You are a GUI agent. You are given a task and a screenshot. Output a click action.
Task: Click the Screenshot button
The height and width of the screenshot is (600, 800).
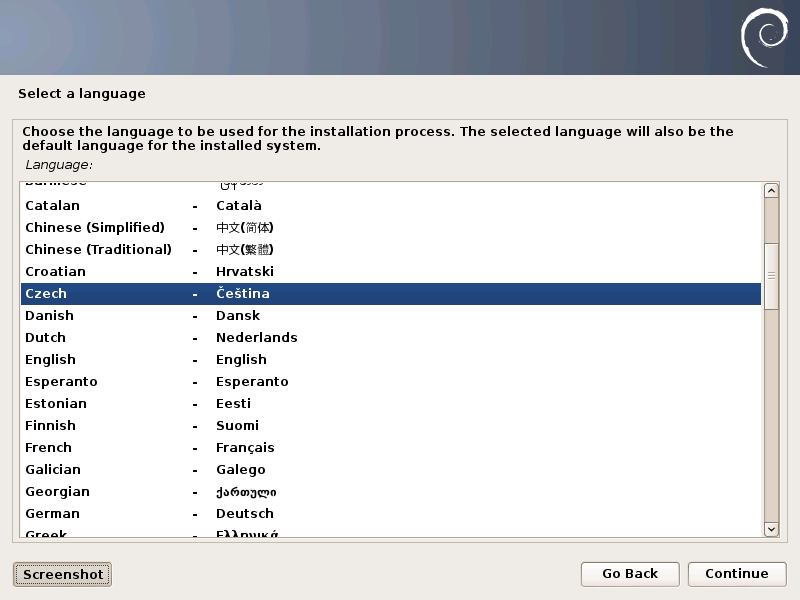62,574
